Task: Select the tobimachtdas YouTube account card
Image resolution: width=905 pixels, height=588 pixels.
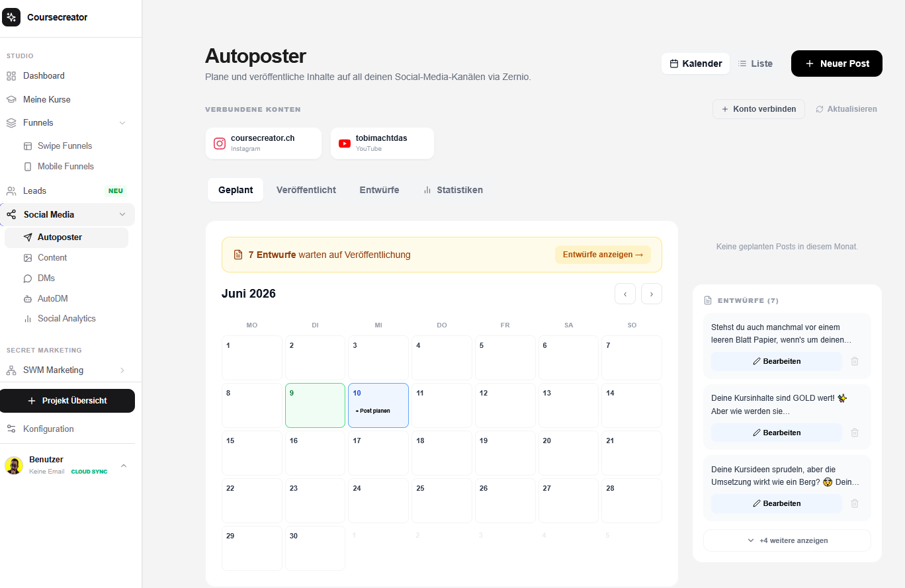Action: click(x=382, y=143)
